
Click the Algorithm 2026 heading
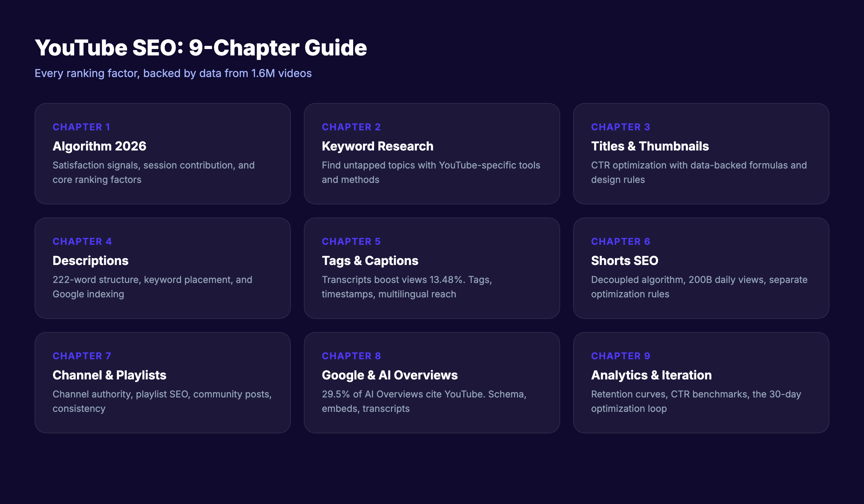click(x=99, y=146)
